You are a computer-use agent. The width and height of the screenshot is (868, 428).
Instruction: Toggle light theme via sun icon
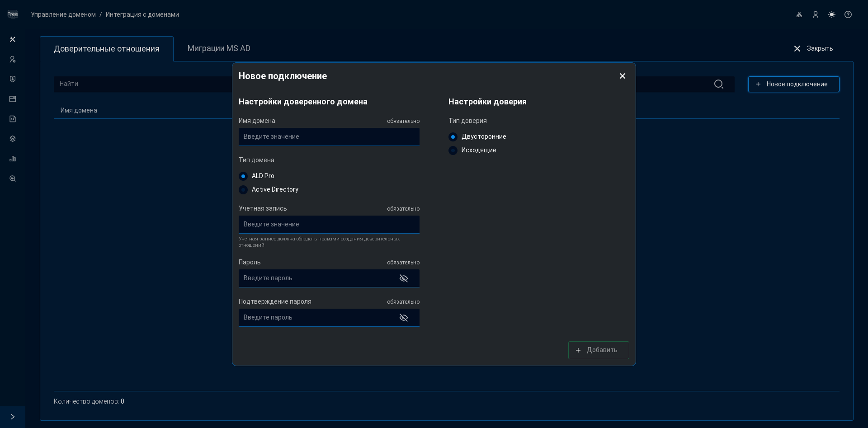coord(832,14)
